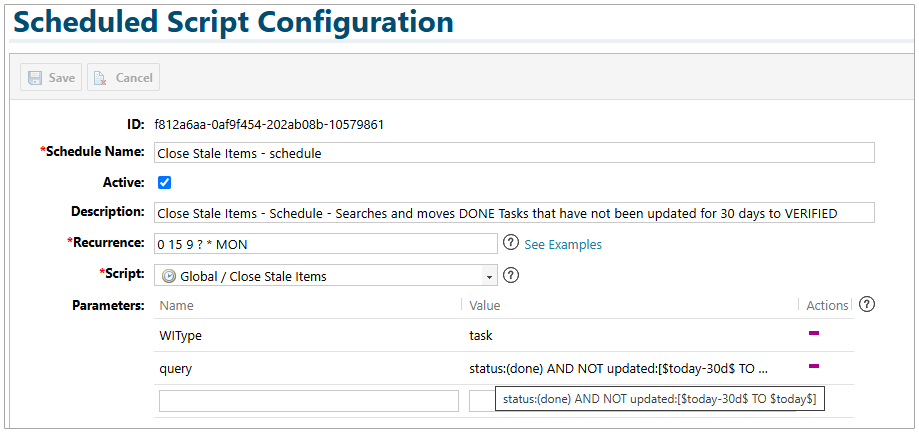
Task: Select the query parameter value cell
Action: tap(618, 368)
